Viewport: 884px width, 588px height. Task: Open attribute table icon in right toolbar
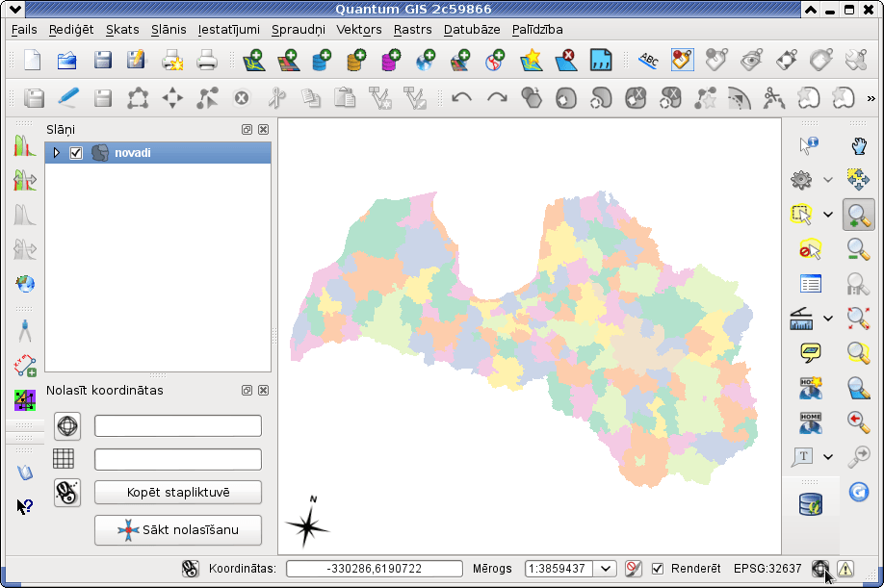point(811,283)
